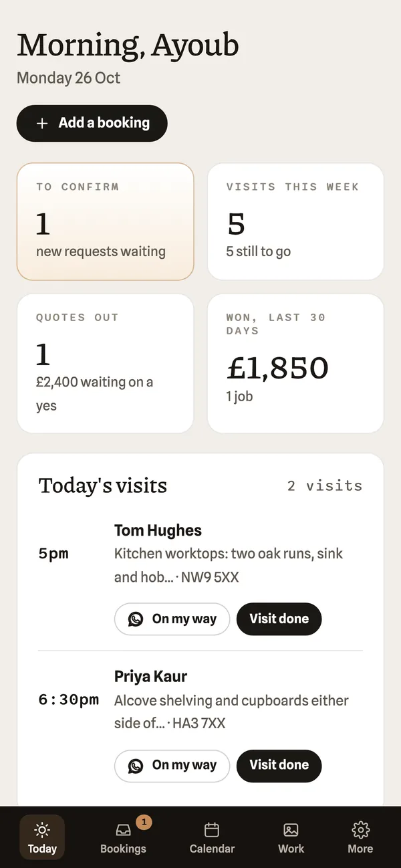This screenshot has width=401, height=868.
Task: Tap WhatsApp icon in Priya Kaur row
Action: coord(136,766)
